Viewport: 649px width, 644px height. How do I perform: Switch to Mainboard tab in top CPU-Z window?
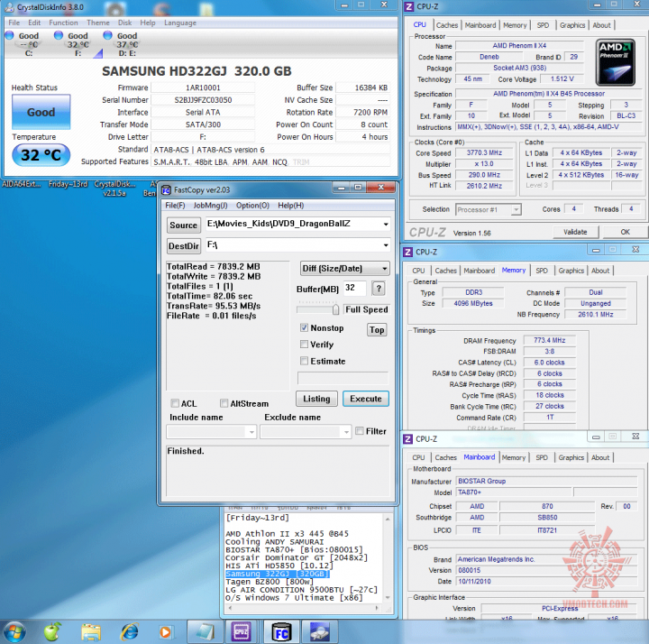pyautogui.click(x=480, y=25)
